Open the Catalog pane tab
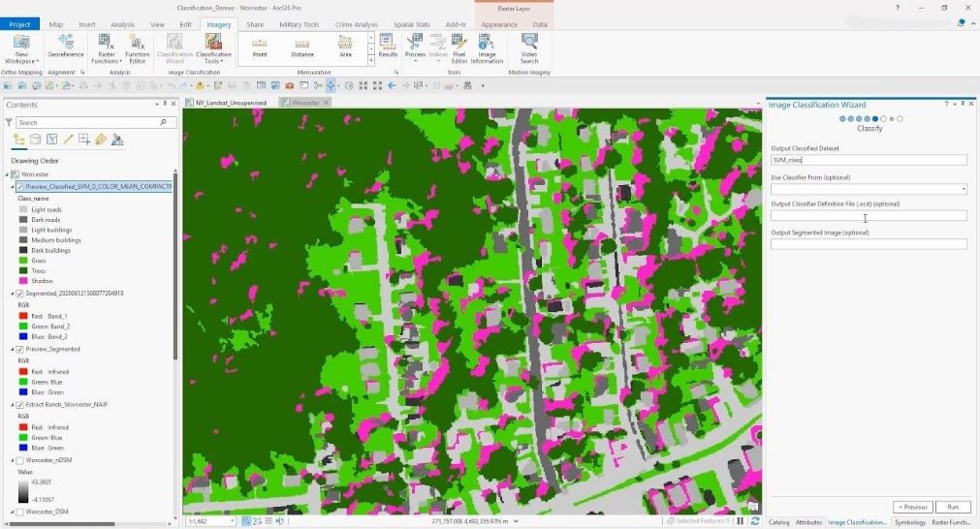Screen dimensions: 980x529 point(778,522)
